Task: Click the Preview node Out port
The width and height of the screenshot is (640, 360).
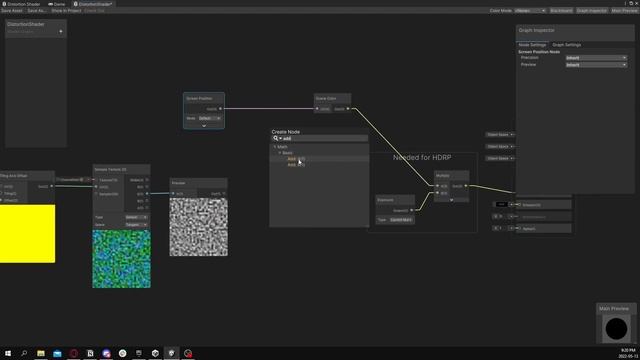Action: (224, 193)
